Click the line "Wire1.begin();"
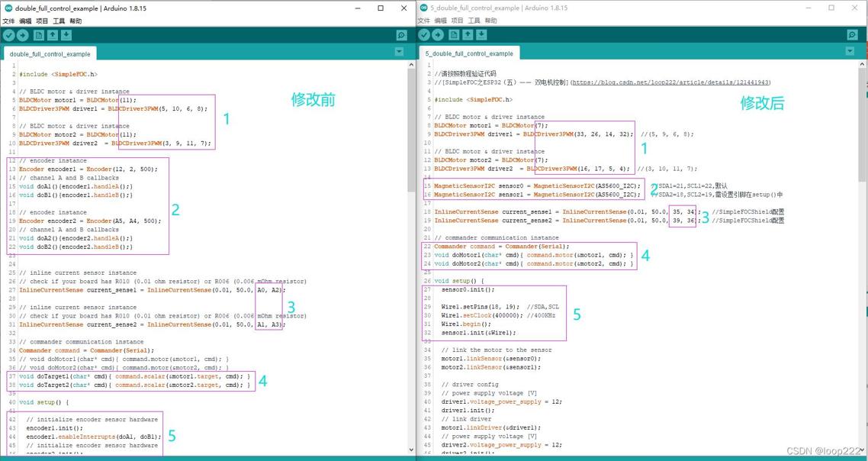Viewport: 868px width, 461px height. (x=466, y=324)
